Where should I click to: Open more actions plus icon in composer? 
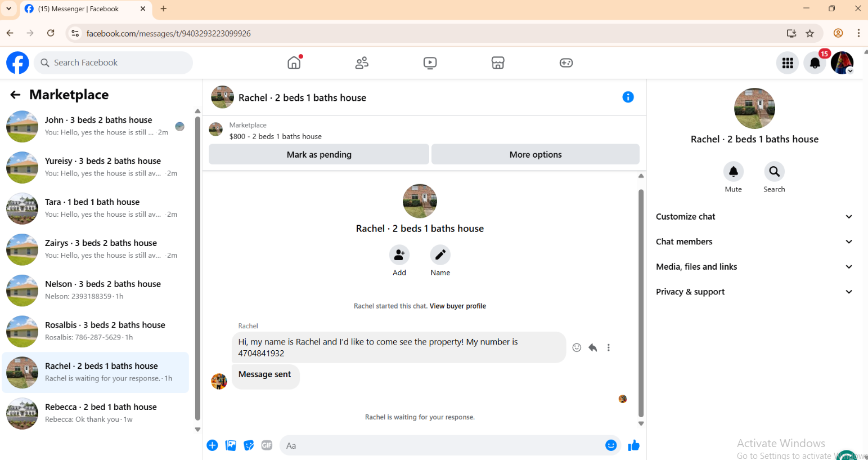[212, 445]
